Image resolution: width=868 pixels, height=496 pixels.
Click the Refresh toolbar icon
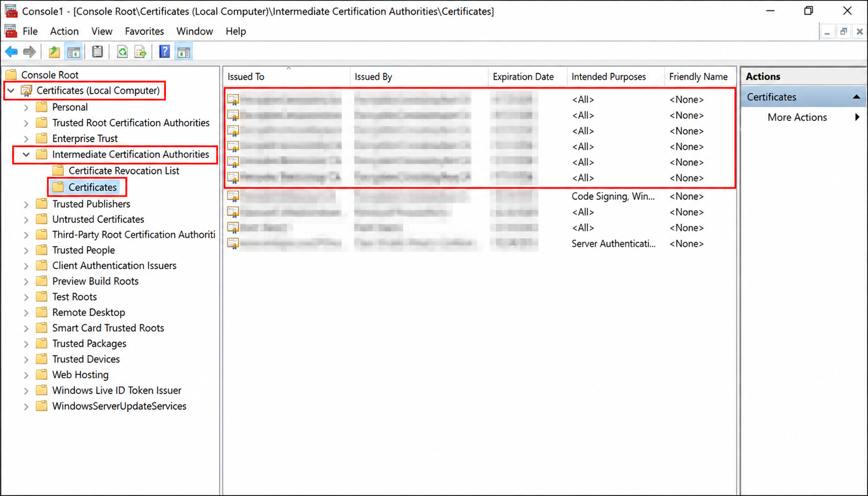pos(122,52)
